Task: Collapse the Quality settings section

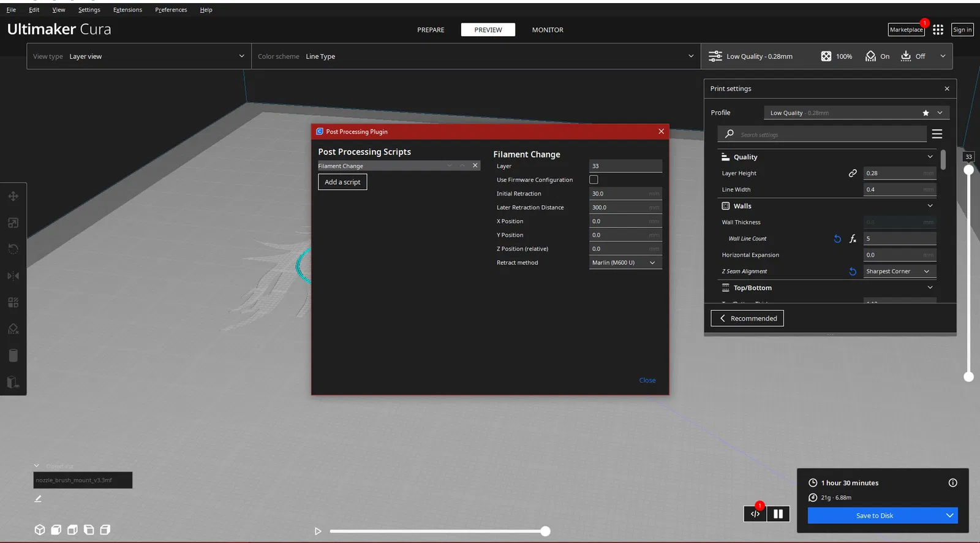Action: tap(930, 157)
